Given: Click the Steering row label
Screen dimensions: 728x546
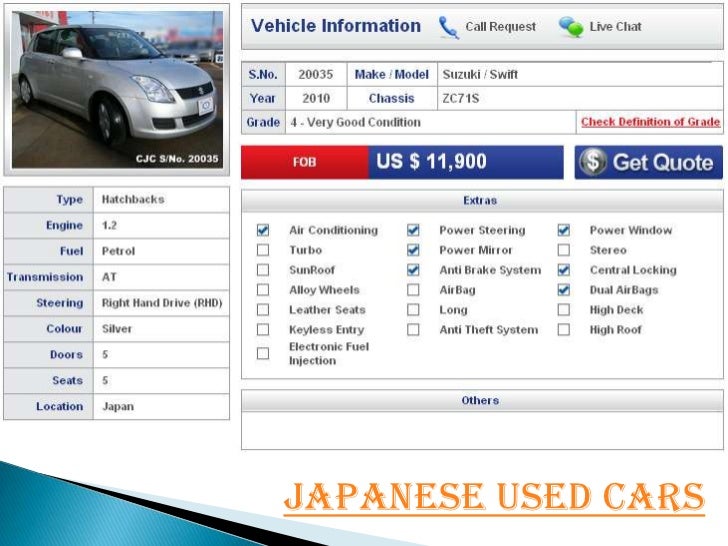Looking at the screenshot, I should pos(60,303).
